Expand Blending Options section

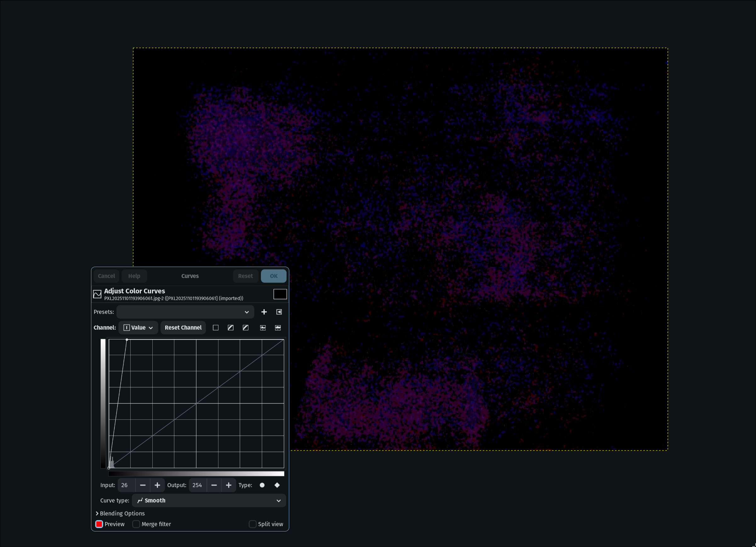(x=120, y=513)
